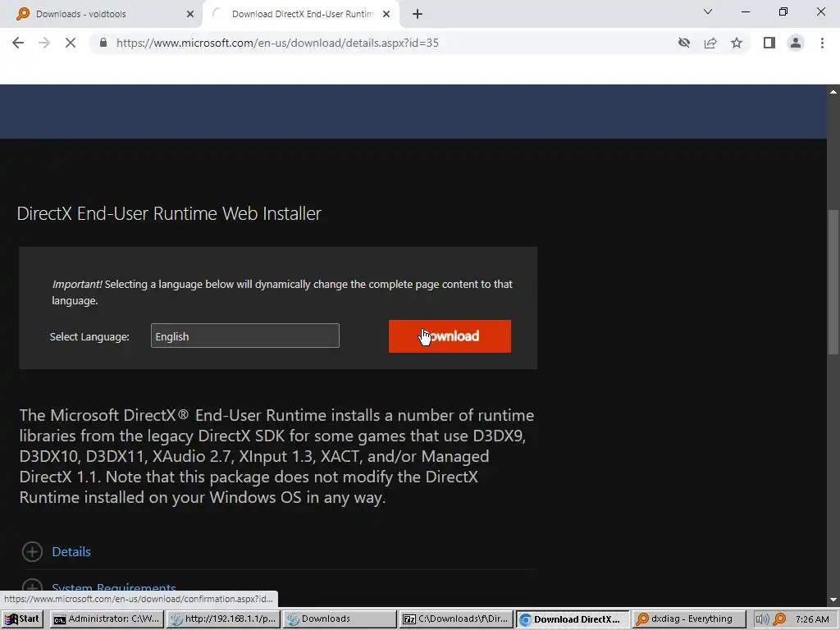840x630 pixels.
Task: Expand the Details section plus icon
Action: coord(32,552)
